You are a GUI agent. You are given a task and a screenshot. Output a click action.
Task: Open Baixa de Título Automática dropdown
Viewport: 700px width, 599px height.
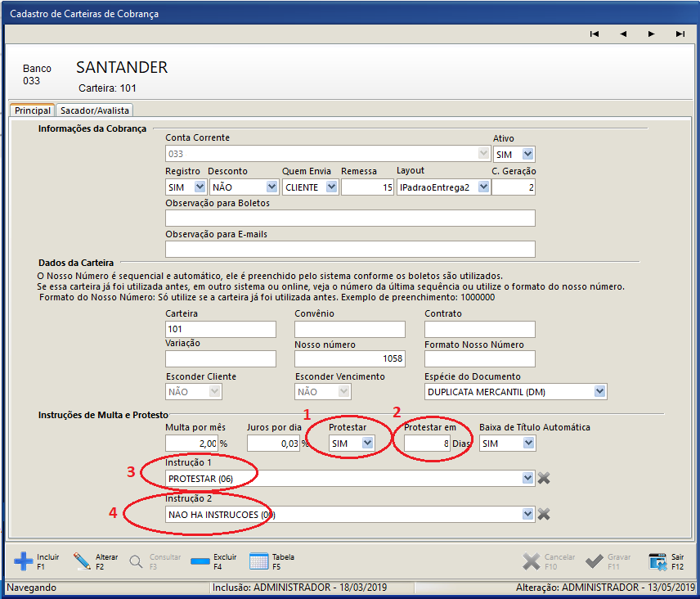528,443
